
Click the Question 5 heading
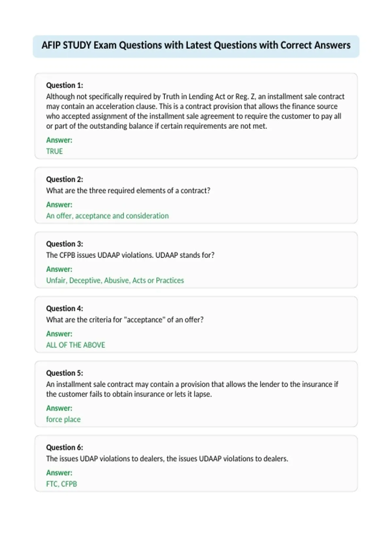click(65, 373)
